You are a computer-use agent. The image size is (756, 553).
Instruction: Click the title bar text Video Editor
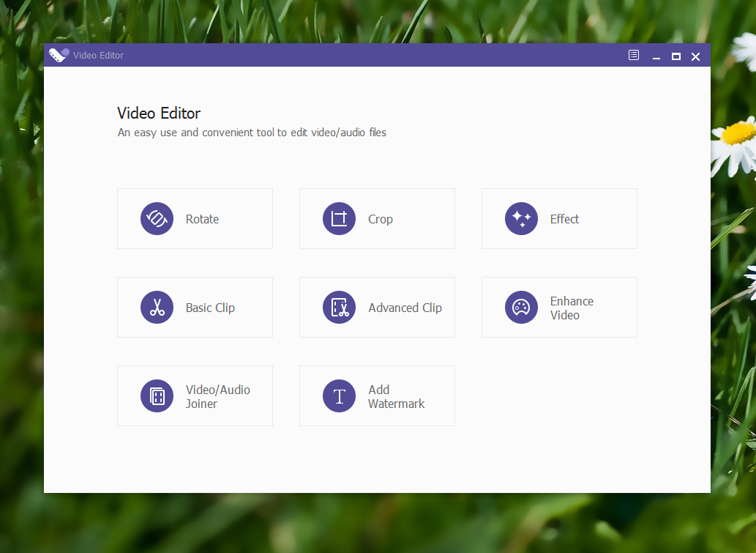click(x=98, y=56)
